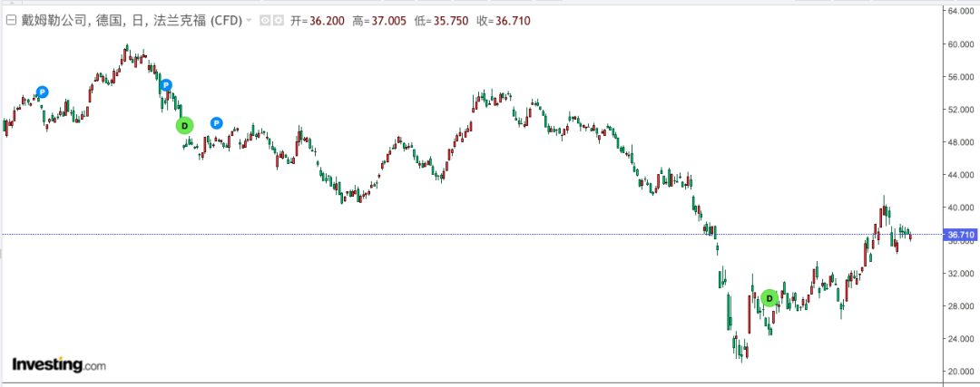Viewport: 980px width, 387px height.
Task: Open the symbol dropdown arrow after (CFD)
Action: (x=250, y=21)
